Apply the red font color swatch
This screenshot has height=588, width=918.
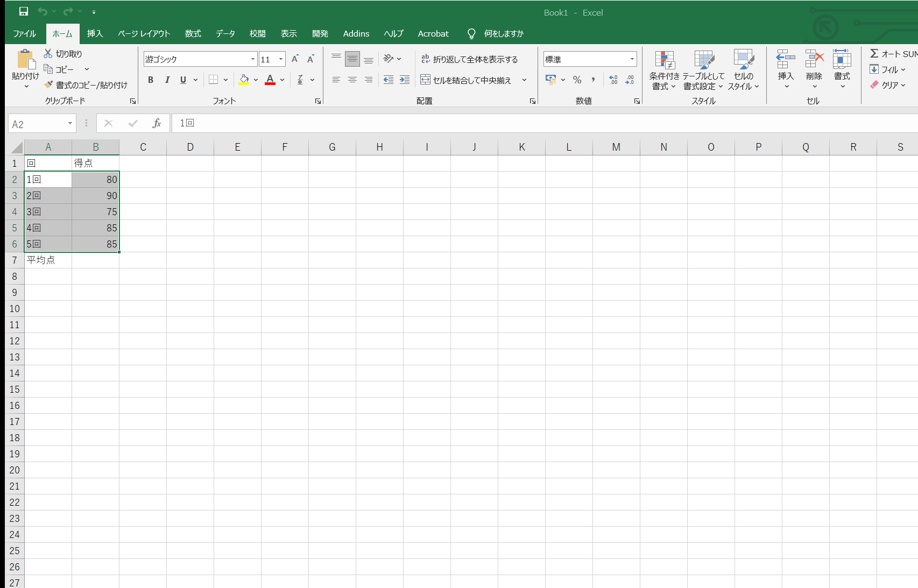[x=270, y=80]
